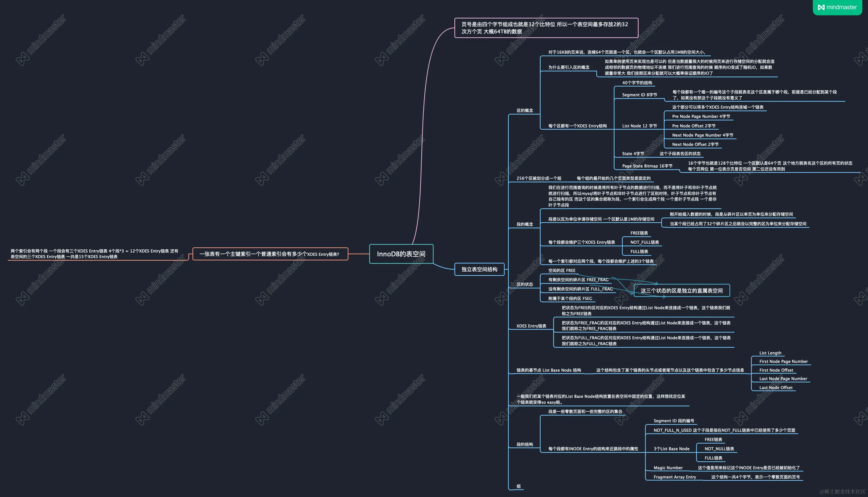Click the 组 leaf node at bottom

(x=518, y=486)
